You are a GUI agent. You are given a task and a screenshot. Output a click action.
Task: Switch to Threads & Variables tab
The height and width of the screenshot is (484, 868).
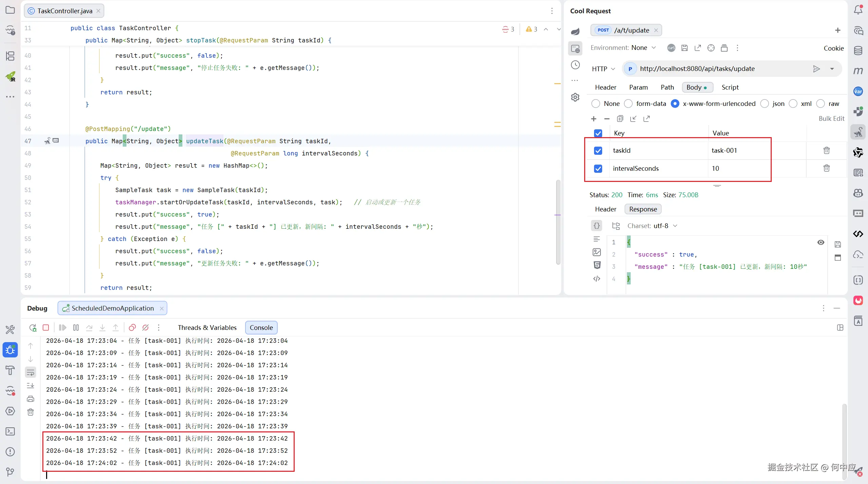207,328
